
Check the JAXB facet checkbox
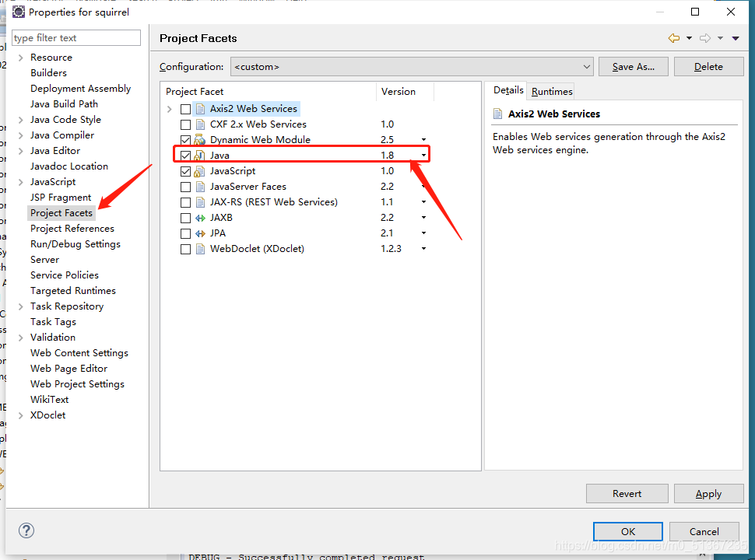(185, 218)
